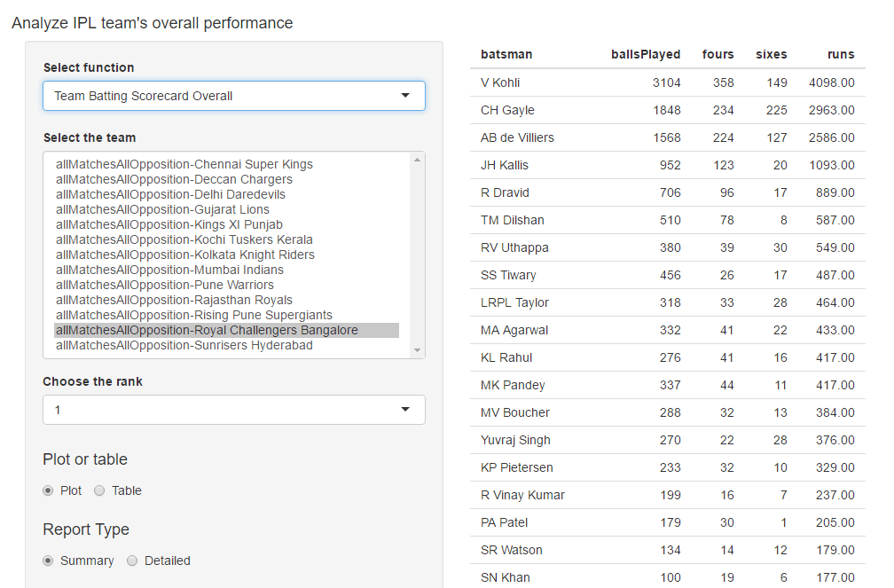Select allMatchesAllOpposition-Gujarat Lions entry
The height and width of the screenshot is (588, 894).
click(162, 209)
